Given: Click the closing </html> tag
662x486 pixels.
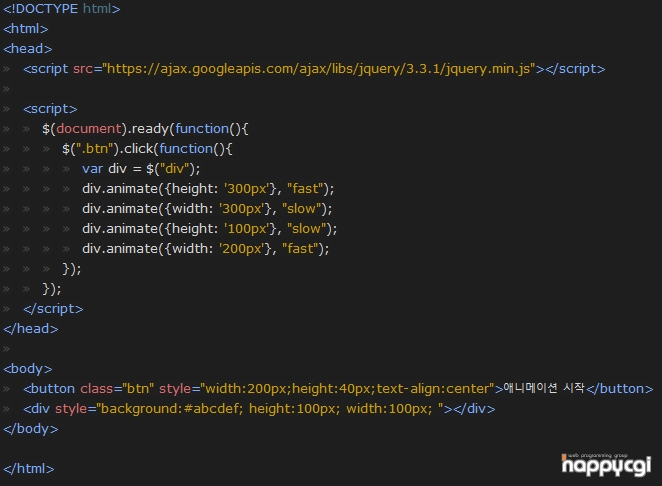Looking at the screenshot, I should pyautogui.click(x=29, y=469).
